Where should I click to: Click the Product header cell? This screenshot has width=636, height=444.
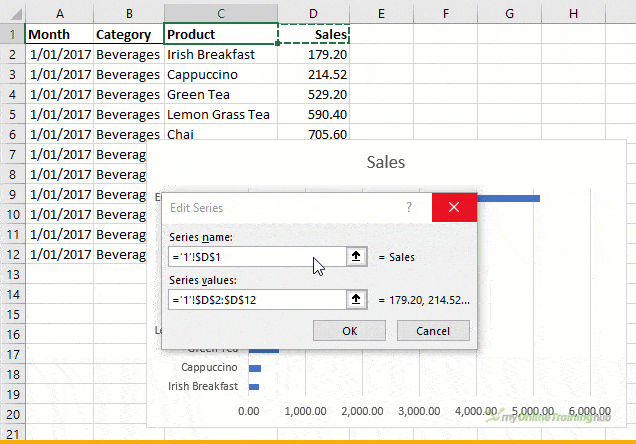click(x=221, y=34)
